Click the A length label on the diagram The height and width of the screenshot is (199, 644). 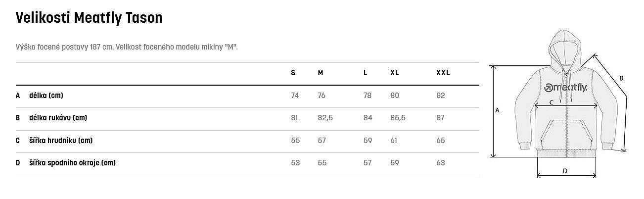[497, 111]
